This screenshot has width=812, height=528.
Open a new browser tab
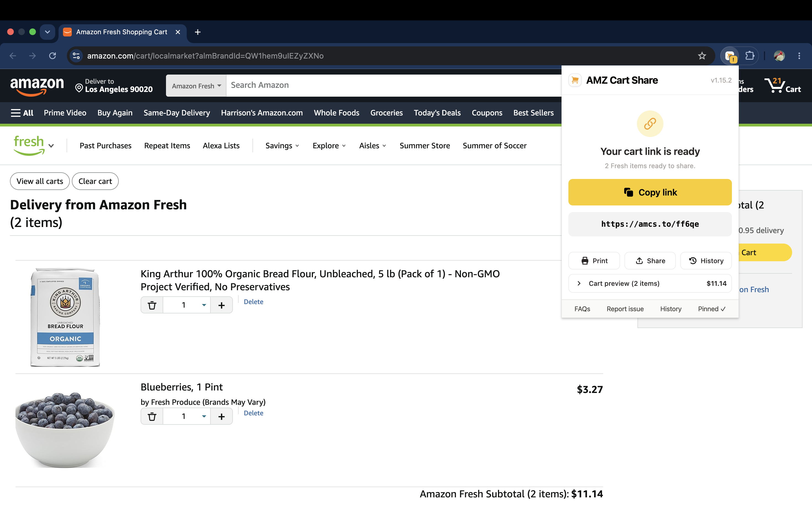click(197, 32)
